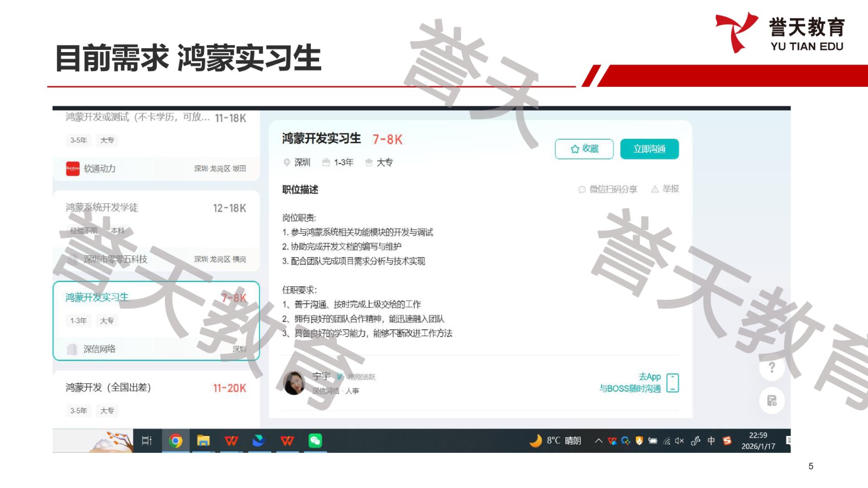The image size is (868, 488).
Task: Click the 软通动力 company logo
Action: 73,169
